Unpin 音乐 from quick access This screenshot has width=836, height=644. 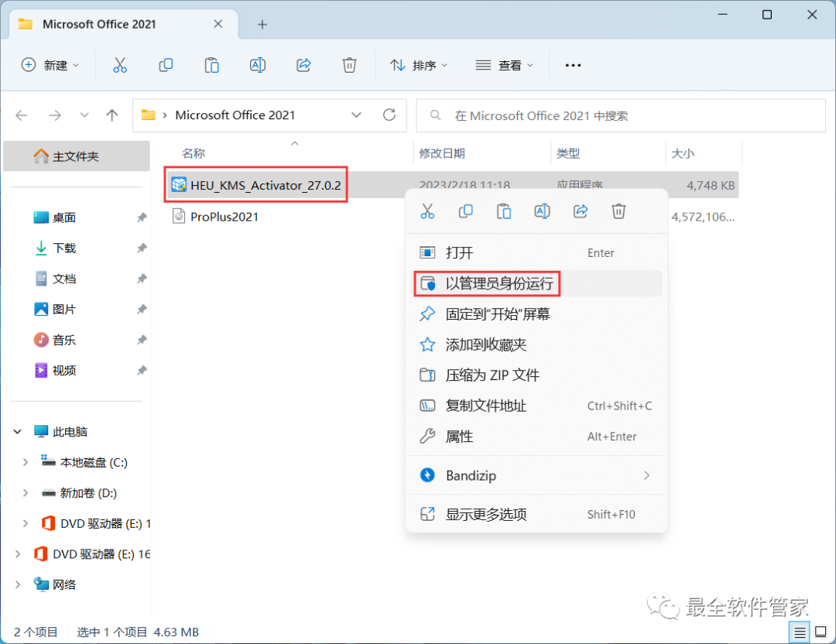142,340
